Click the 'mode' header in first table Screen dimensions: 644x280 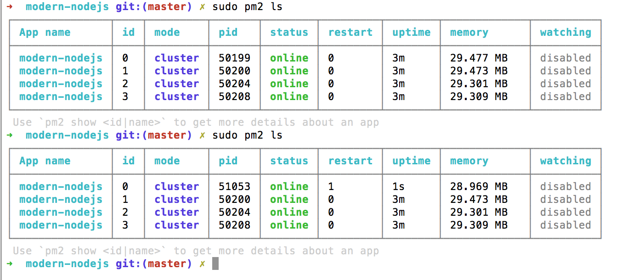167,33
